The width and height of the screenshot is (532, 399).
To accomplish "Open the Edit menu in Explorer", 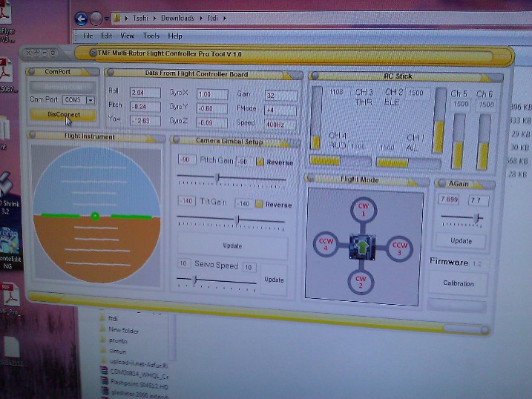I will 107,36.
